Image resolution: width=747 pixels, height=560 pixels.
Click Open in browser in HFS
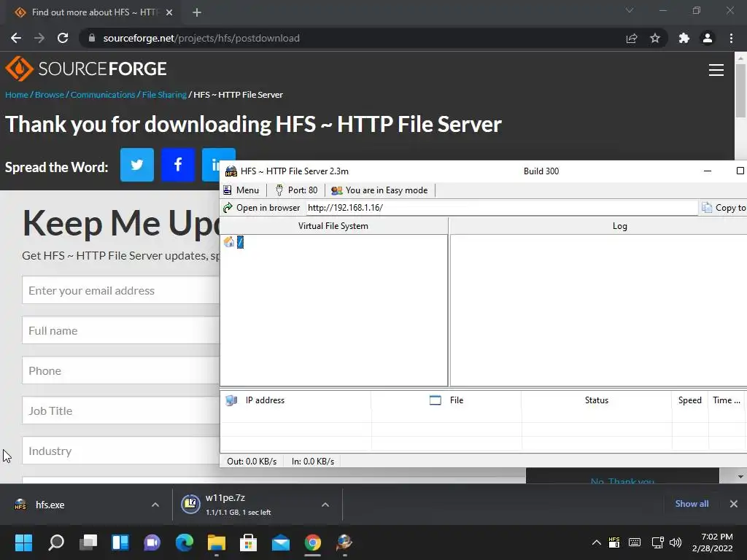262,208
